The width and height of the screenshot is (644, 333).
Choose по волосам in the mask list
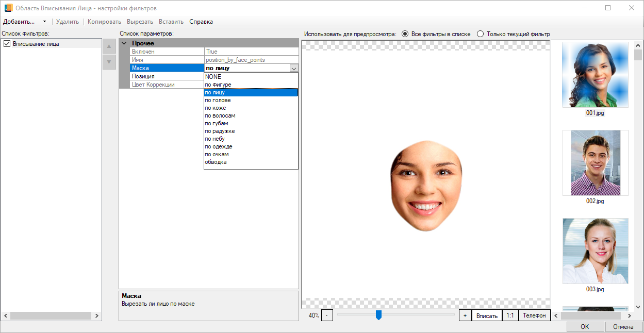tap(251, 115)
